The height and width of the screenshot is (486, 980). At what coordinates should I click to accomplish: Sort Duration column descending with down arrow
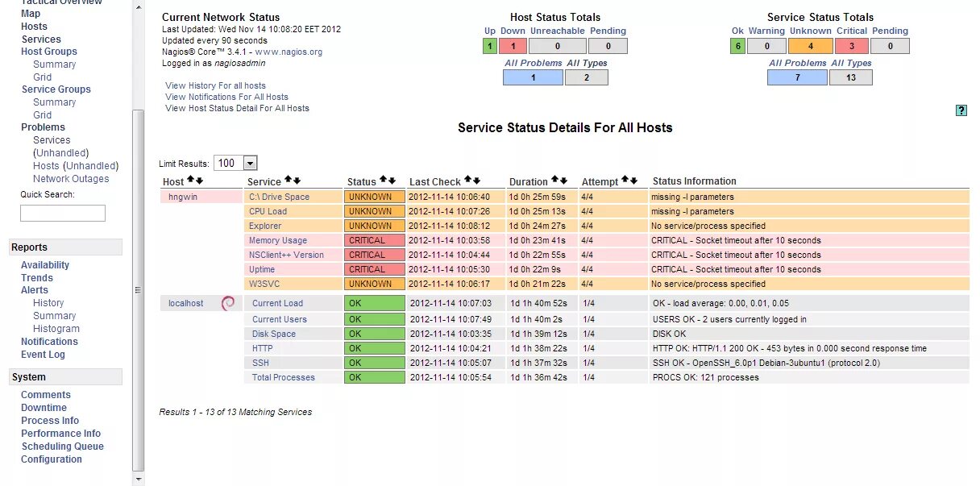563,181
